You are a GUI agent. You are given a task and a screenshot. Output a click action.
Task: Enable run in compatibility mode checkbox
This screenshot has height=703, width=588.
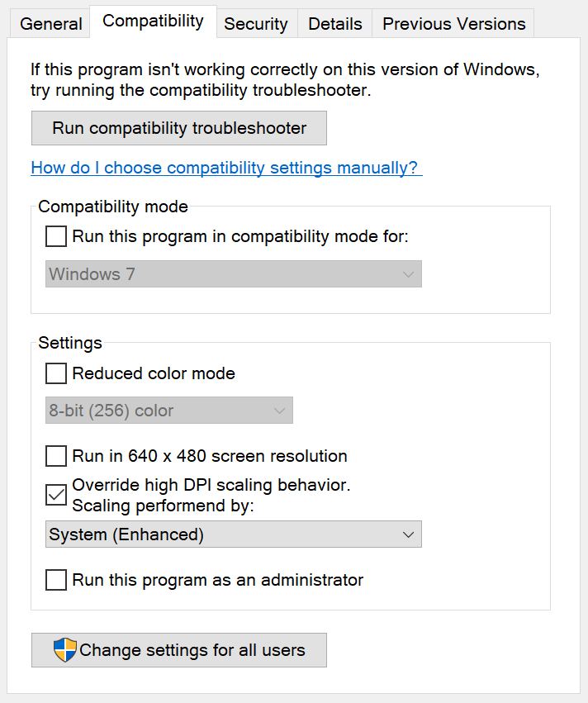click(55, 236)
